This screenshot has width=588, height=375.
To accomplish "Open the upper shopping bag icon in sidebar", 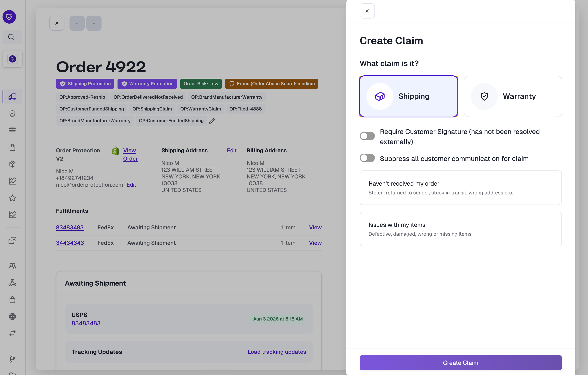I will coord(12,147).
